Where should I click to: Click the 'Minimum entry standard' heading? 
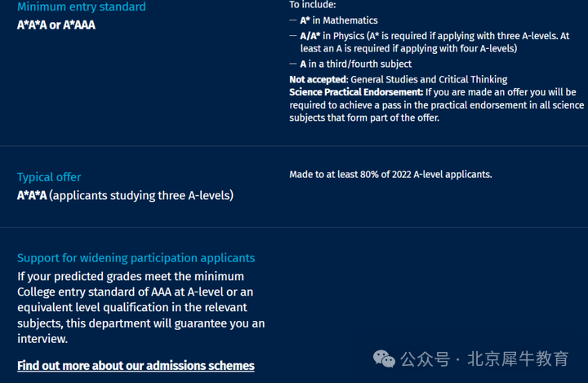[82, 7]
